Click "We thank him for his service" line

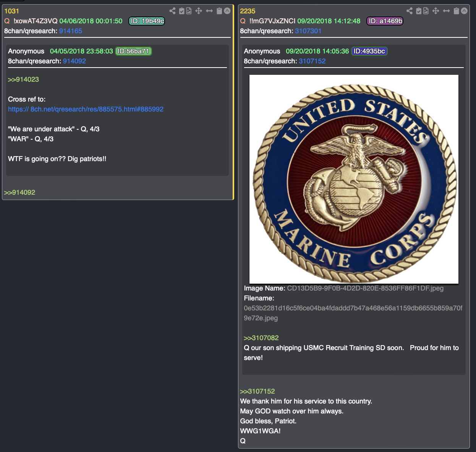tap(306, 401)
